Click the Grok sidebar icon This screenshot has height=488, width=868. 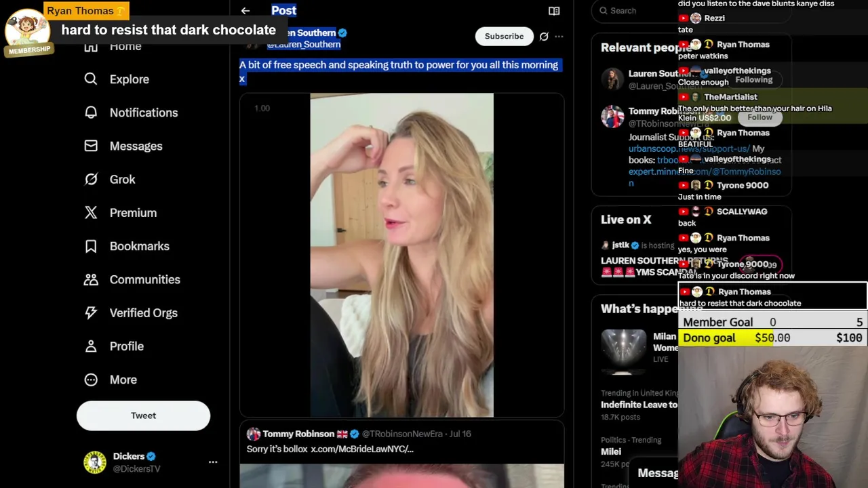(91, 180)
